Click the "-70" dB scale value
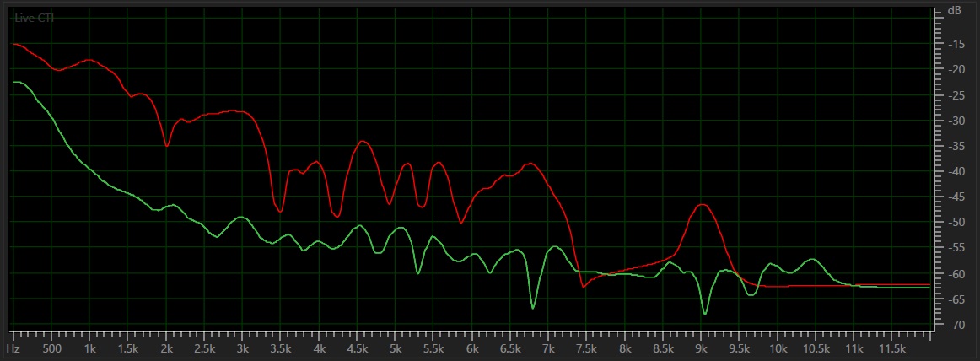Image resolution: width=980 pixels, height=361 pixels. [957, 326]
